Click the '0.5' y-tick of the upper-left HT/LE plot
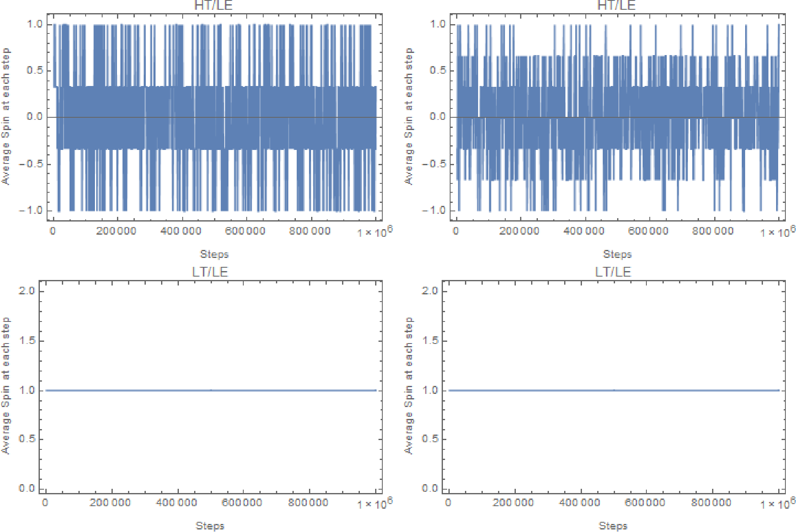Image resolution: width=796 pixels, height=532 pixels. [x=35, y=70]
